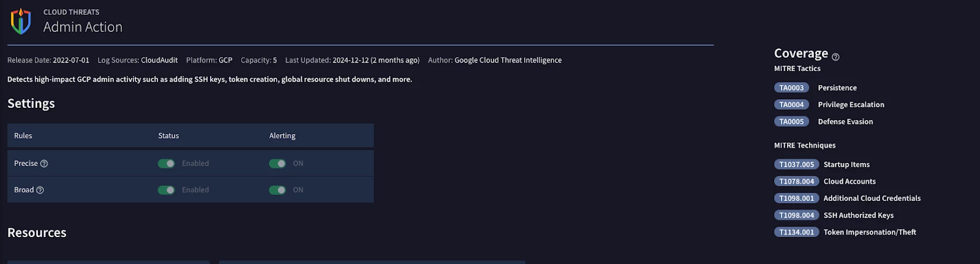
Task: Click the TA0005 tactic badge
Action: click(x=791, y=121)
